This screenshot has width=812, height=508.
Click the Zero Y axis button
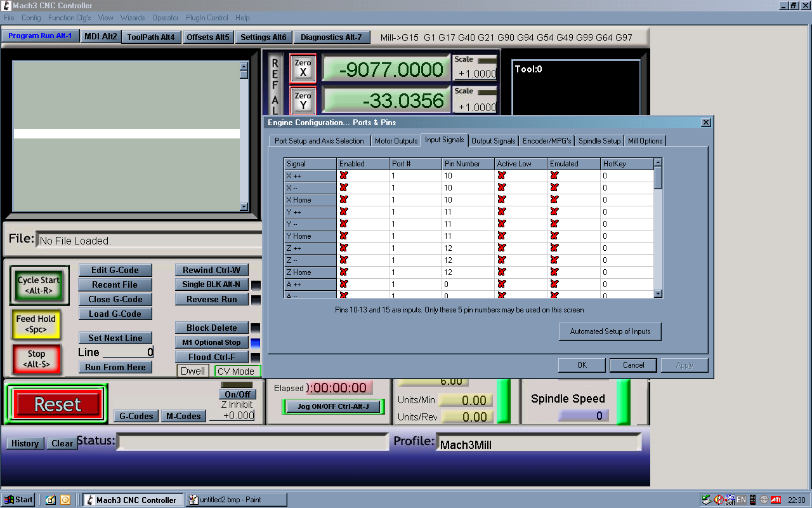click(303, 101)
